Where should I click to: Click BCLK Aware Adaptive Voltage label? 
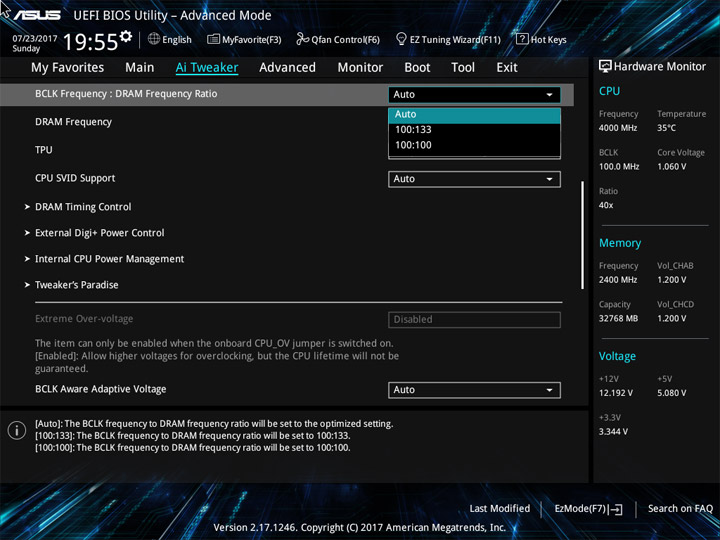(101, 389)
